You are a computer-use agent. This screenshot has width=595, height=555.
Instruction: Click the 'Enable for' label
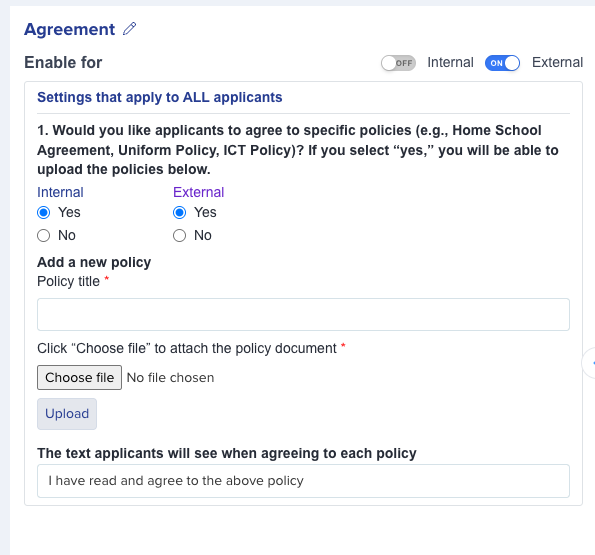click(x=63, y=63)
